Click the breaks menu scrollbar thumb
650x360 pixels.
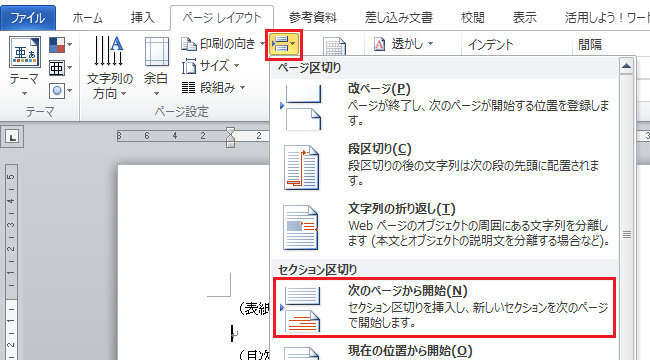[626, 234]
